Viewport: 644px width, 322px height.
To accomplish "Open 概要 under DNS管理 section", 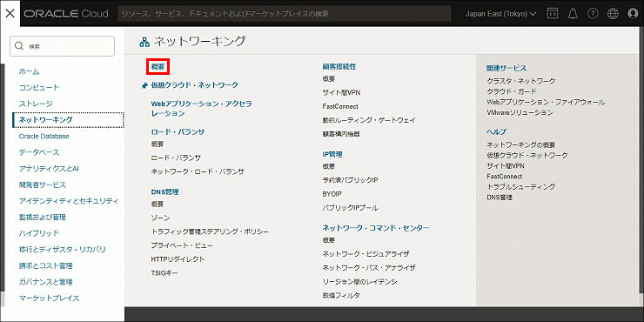I will click(x=158, y=205).
